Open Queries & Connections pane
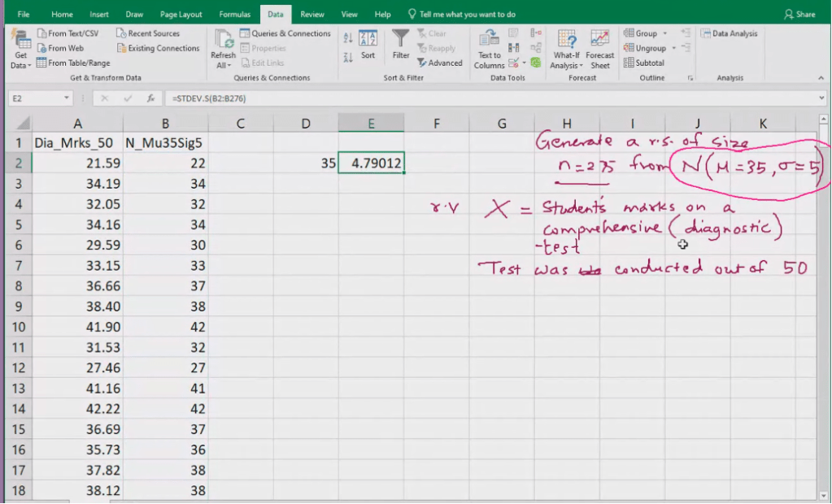832x504 pixels. click(285, 33)
